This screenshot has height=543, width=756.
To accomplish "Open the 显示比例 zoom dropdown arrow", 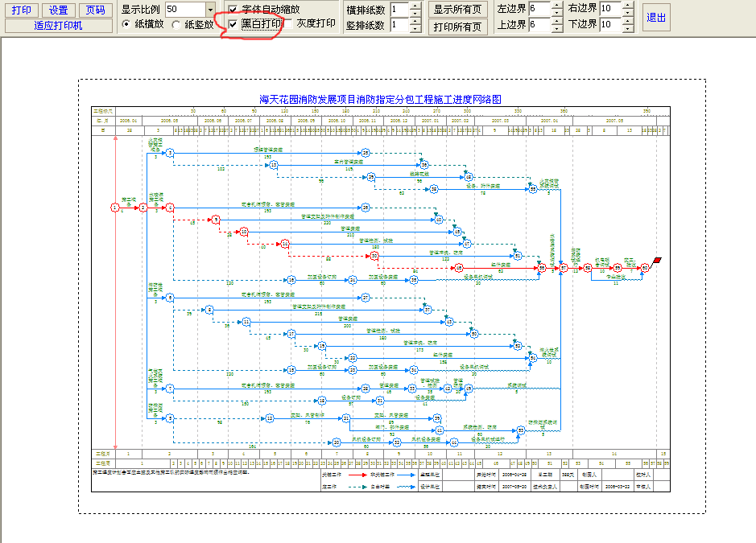I will coord(210,9).
